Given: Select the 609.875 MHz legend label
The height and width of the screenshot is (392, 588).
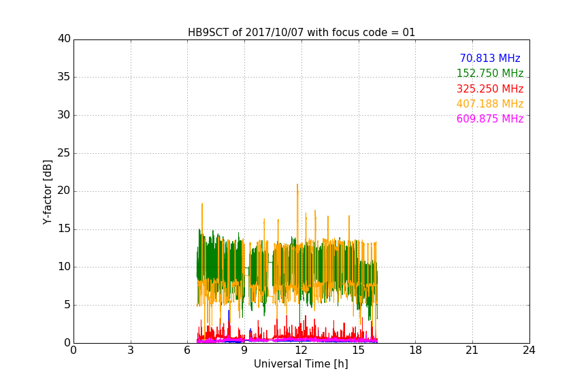Looking at the screenshot, I should tap(490, 118).
